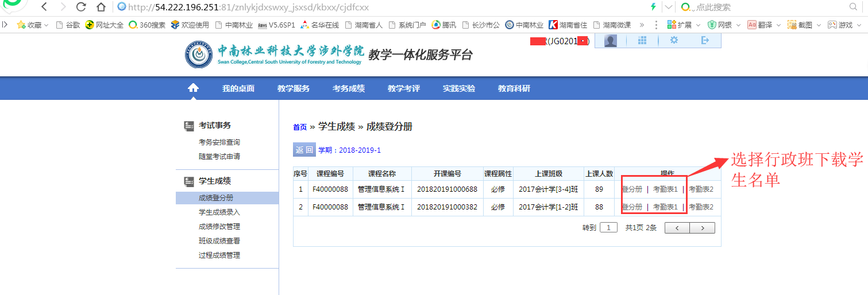Click the 首页 breadcrumb link
The image size is (868, 295).
300,127
